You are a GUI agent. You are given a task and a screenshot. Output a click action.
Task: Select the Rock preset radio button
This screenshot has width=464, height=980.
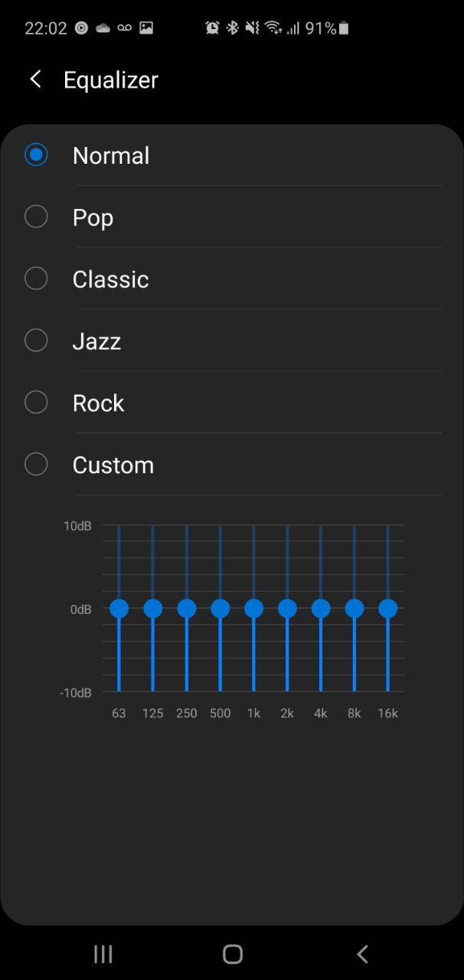pos(36,403)
